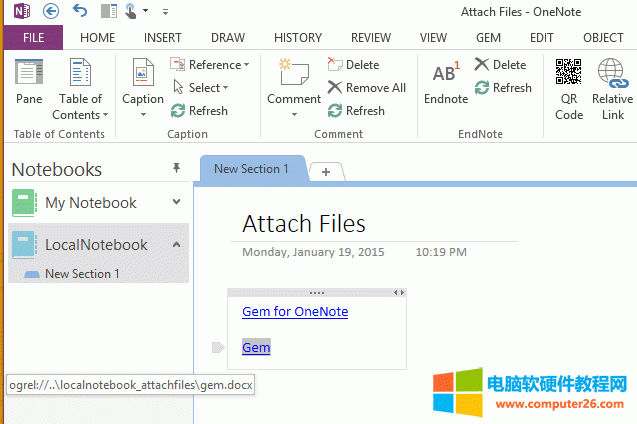
Task: Switch to the INSERT ribbon tab
Action: pos(162,38)
